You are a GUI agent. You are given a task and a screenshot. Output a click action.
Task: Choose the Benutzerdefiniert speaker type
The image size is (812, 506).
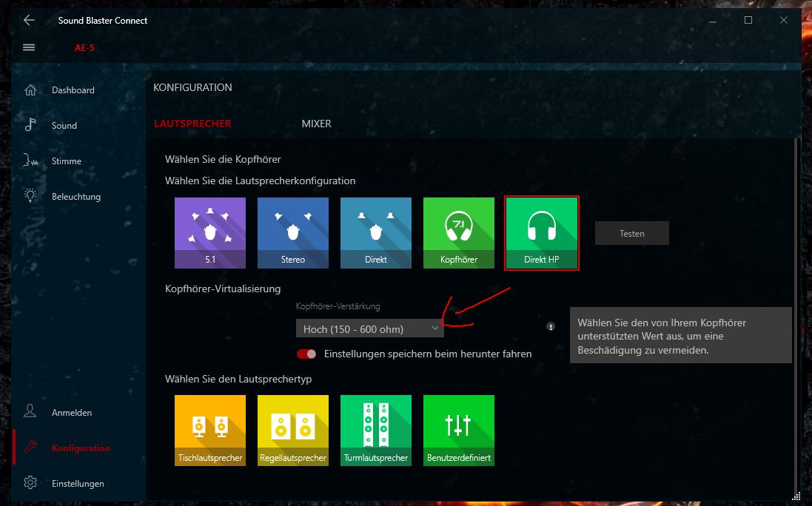[459, 431]
